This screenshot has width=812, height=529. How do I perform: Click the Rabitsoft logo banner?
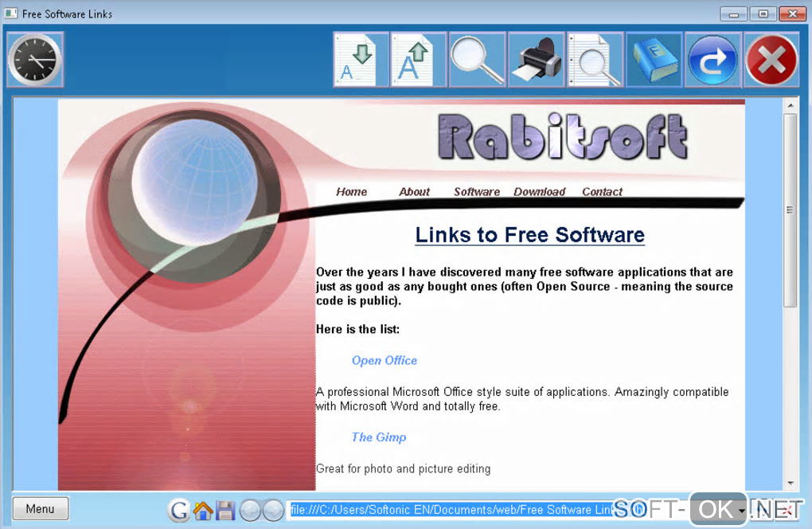(x=563, y=137)
